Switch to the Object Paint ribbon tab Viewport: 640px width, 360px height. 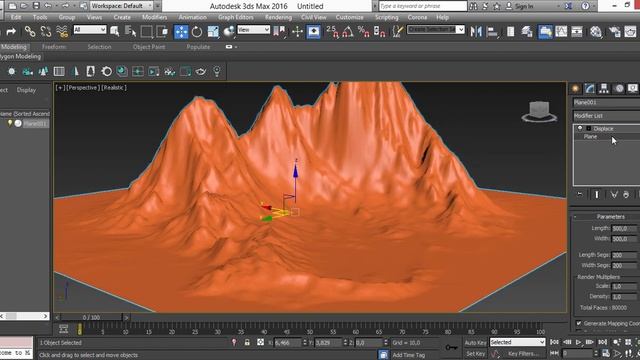pos(149,47)
